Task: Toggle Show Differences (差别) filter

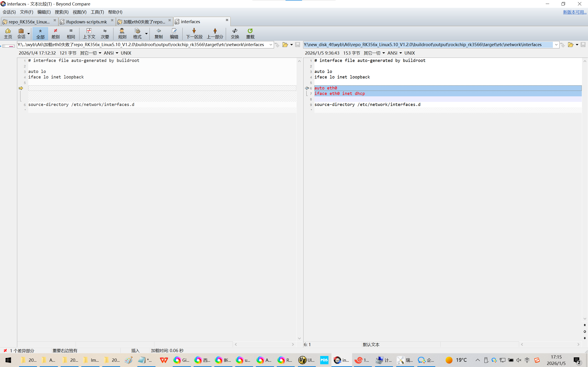Action: 55,33
